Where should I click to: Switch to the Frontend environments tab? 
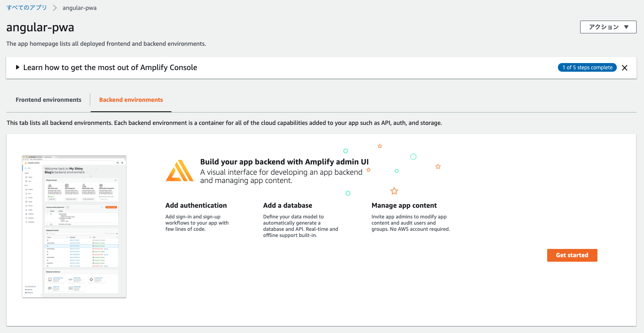pyautogui.click(x=48, y=99)
